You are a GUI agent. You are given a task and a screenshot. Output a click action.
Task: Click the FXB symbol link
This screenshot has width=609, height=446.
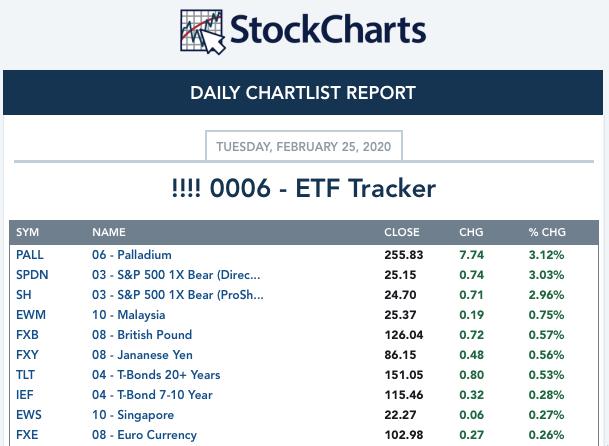[x=27, y=335]
